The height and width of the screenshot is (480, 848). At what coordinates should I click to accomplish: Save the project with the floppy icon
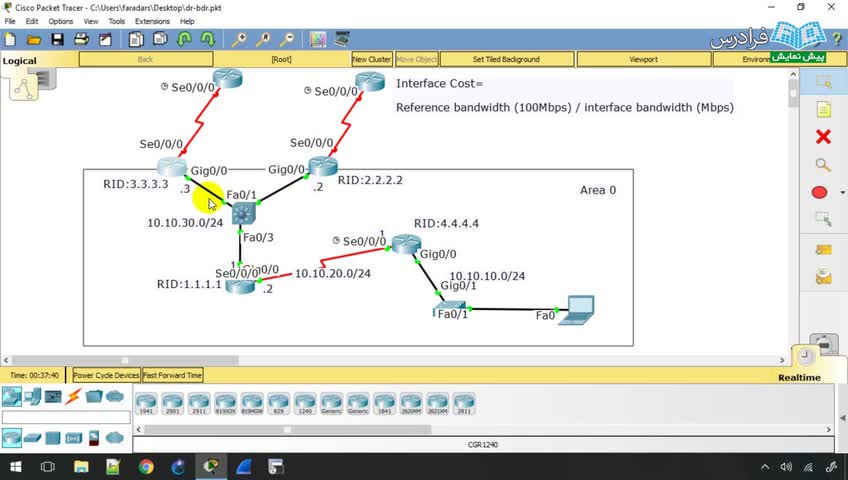coord(57,39)
